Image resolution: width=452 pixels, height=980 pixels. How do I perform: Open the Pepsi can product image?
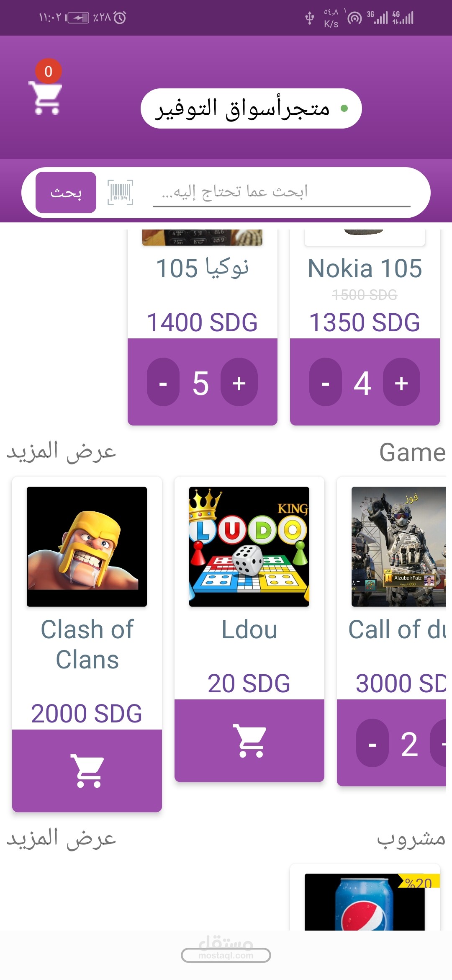point(365,902)
